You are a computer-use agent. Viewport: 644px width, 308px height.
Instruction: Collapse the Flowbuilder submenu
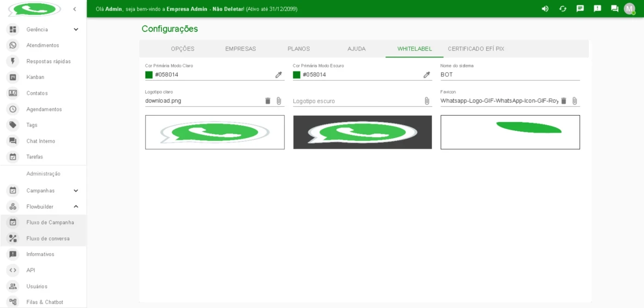point(43,207)
